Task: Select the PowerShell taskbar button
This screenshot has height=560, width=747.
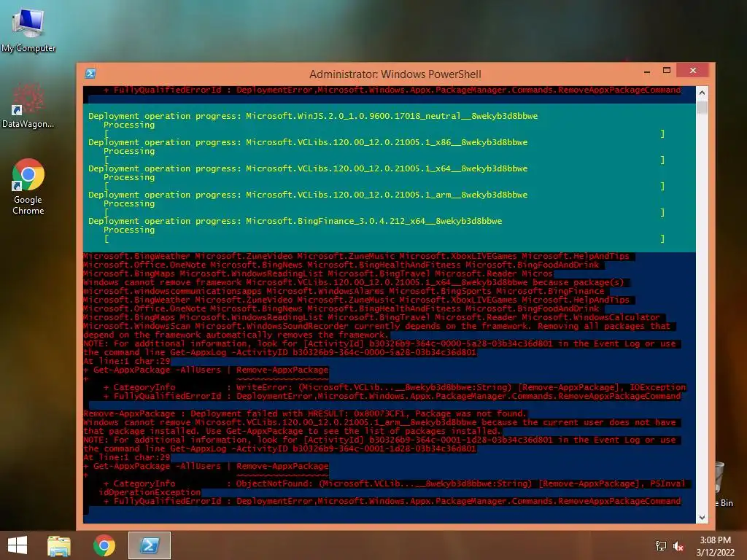Action: [150, 545]
